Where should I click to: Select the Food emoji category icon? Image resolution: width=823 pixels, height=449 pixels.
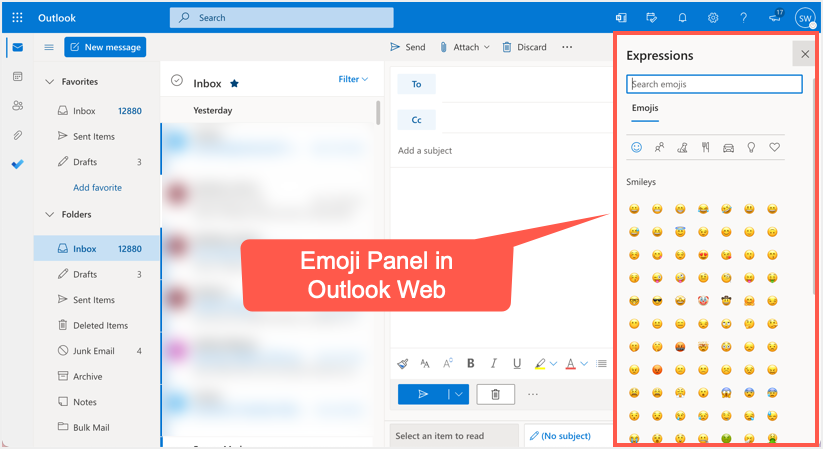pos(705,148)
